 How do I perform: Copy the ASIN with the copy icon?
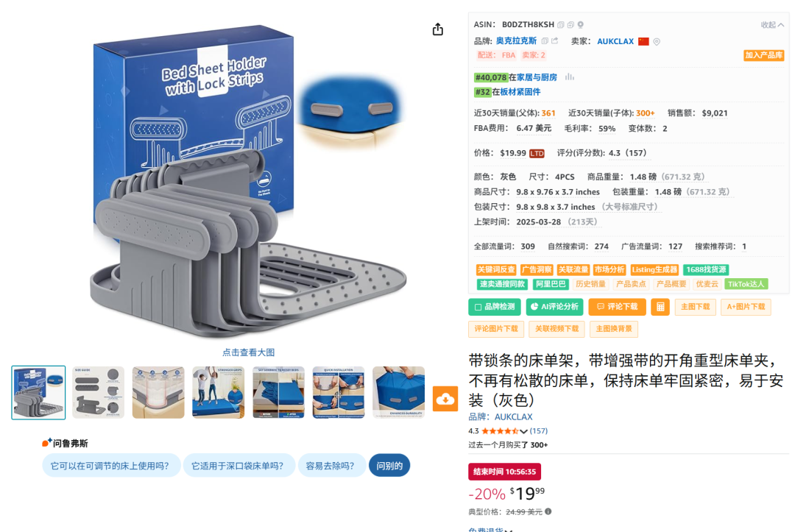[x=561, y=25]
